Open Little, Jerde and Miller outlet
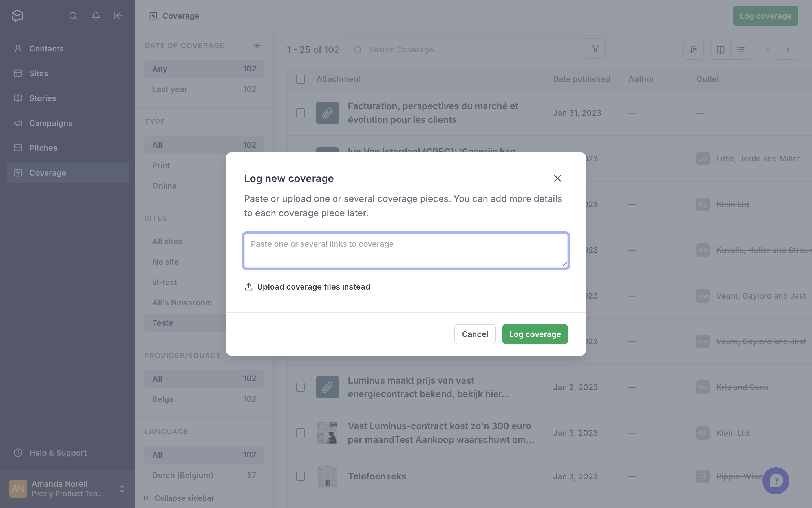The height and width of the screenshot is (508, 812). pos(758,159)
